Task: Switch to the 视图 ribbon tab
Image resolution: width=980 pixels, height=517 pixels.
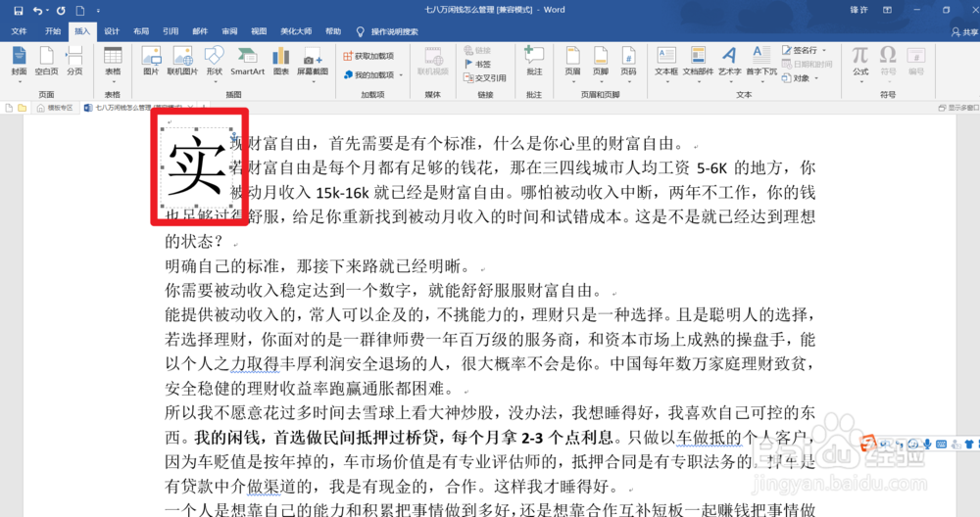Action: tap(259, 31)
